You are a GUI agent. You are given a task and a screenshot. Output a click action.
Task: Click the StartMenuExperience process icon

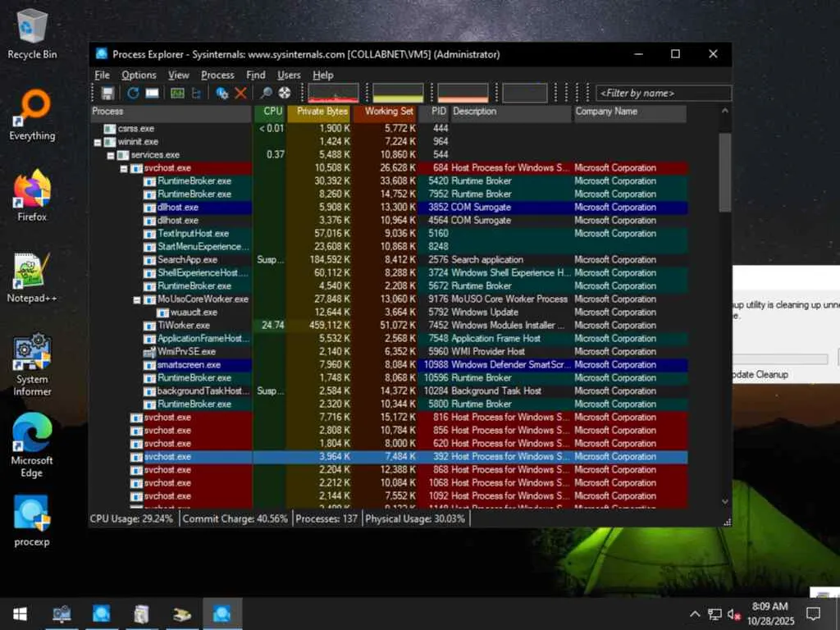149,247
